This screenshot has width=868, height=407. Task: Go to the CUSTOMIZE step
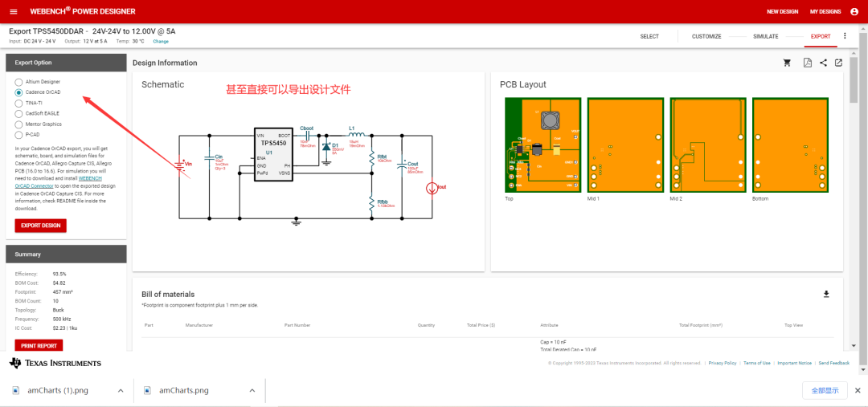pyautogui.click(x=706, y=36)
